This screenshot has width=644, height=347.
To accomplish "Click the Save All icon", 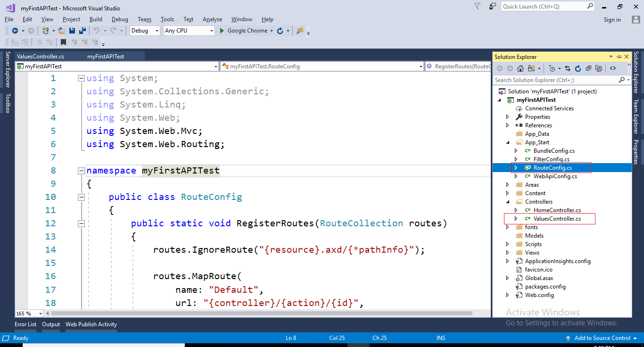I will point(83,31).
